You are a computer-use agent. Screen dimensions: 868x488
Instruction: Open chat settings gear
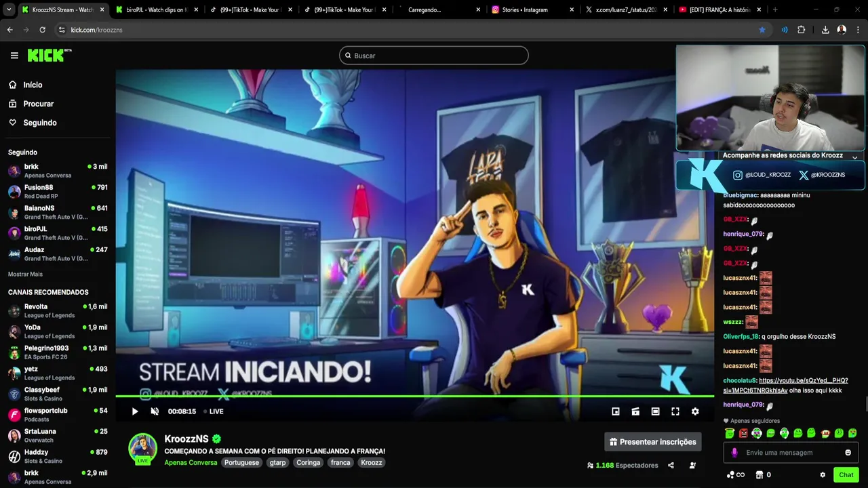click(x=823, y=475)
